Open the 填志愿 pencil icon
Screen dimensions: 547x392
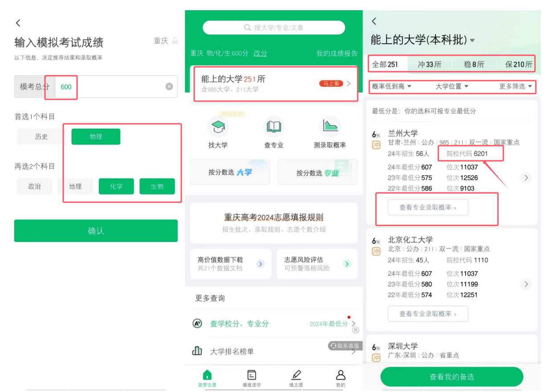tap(296, 375)
